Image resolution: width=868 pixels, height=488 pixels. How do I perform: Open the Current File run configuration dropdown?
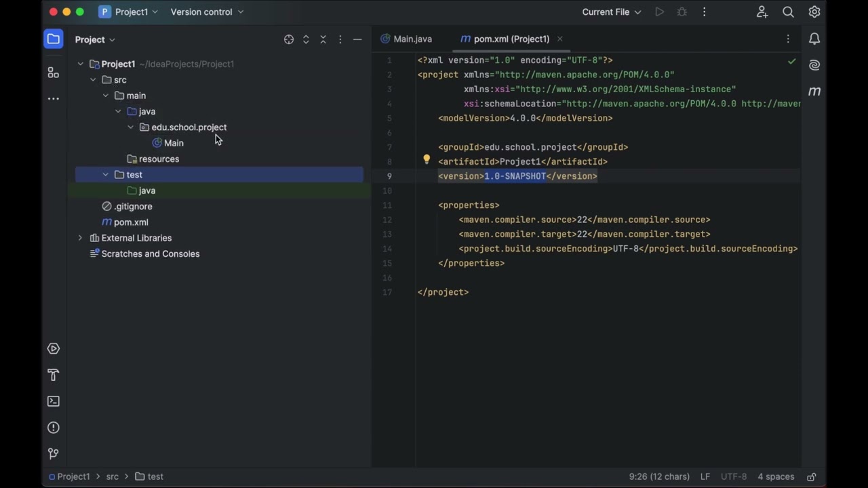click(611, 12)
